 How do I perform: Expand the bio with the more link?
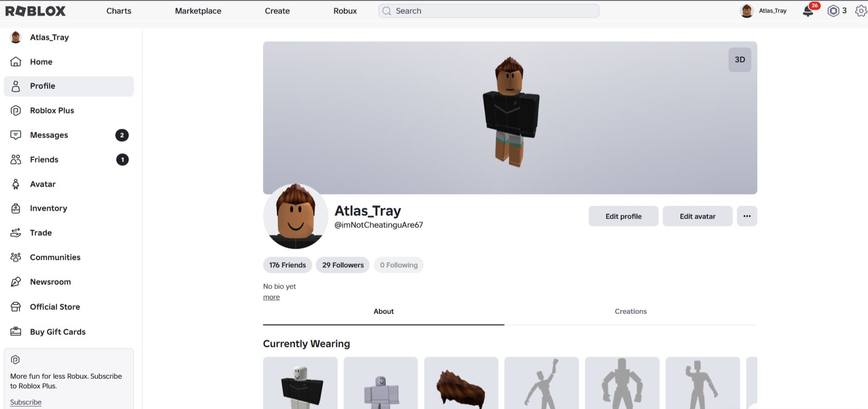[271, 297]
